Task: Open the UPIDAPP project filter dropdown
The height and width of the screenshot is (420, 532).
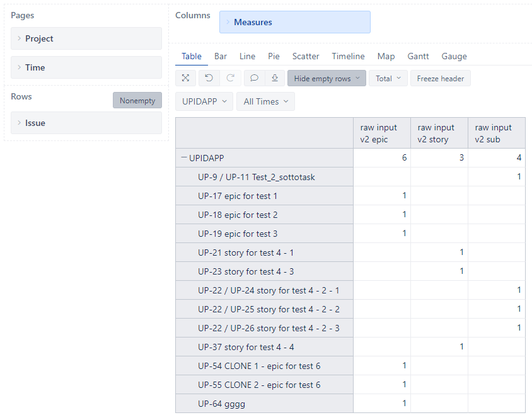Action: [x=204, y=101]
